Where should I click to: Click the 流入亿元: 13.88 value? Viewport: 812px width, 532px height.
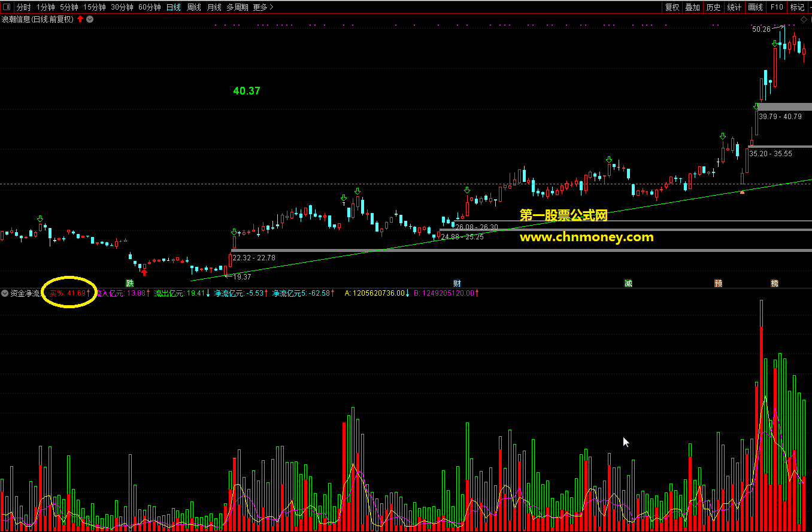122,293
